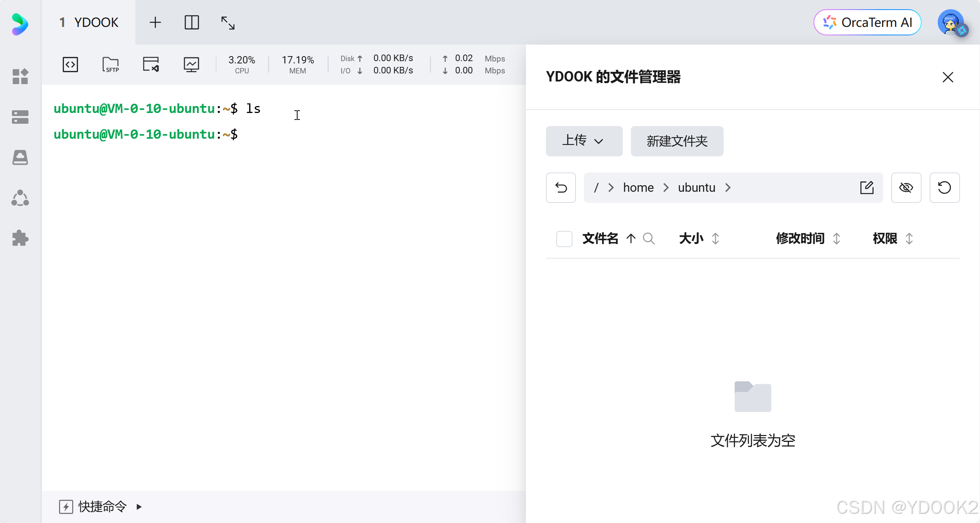Open the server list sidebar icon

coord(20,117)
